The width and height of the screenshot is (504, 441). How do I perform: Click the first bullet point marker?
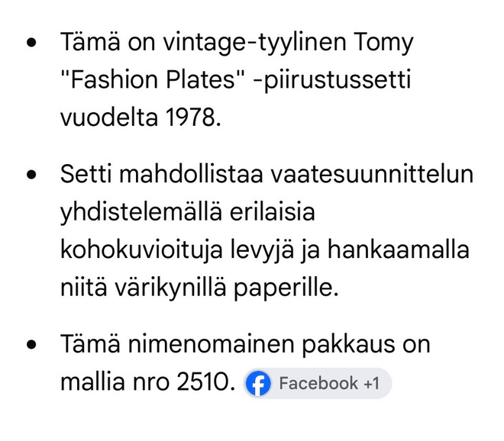[31, 43]
